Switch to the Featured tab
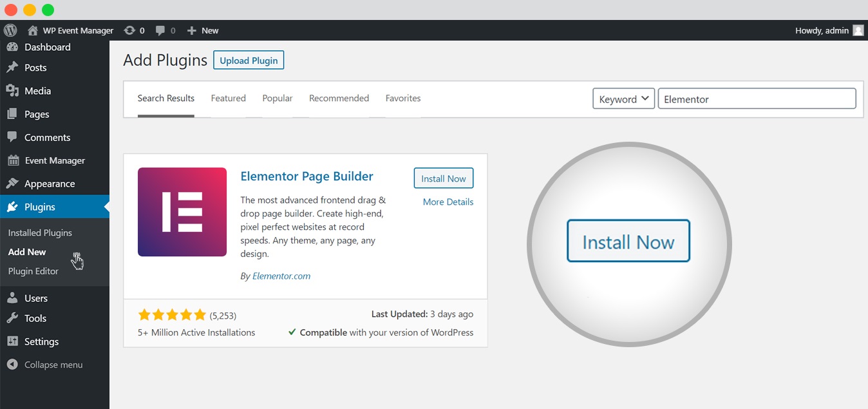Screen dimensions: 868x409 tap(228, 99)
